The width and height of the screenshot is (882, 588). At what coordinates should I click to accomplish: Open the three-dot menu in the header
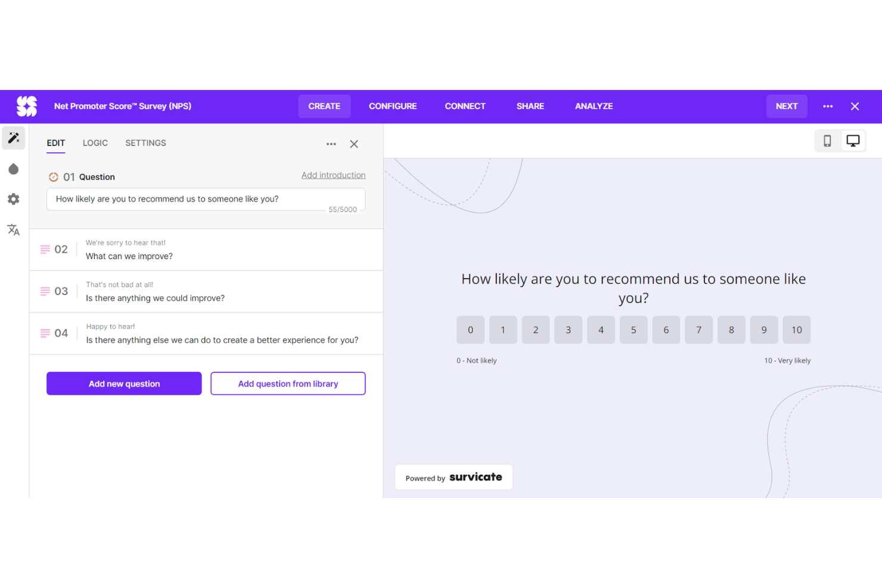pos(828,106)
